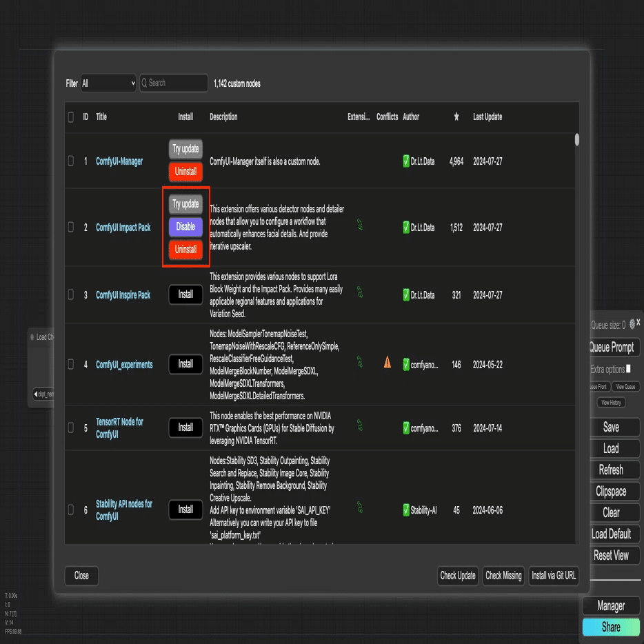Click the conflict warning icon for ComfyUI_experiments
This screenshot has width=644, height=644.
(388, 362)
